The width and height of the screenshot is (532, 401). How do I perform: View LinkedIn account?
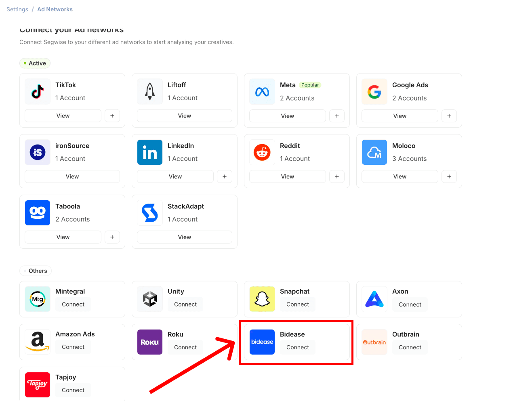pyautogui.click(x=175, y=176)
